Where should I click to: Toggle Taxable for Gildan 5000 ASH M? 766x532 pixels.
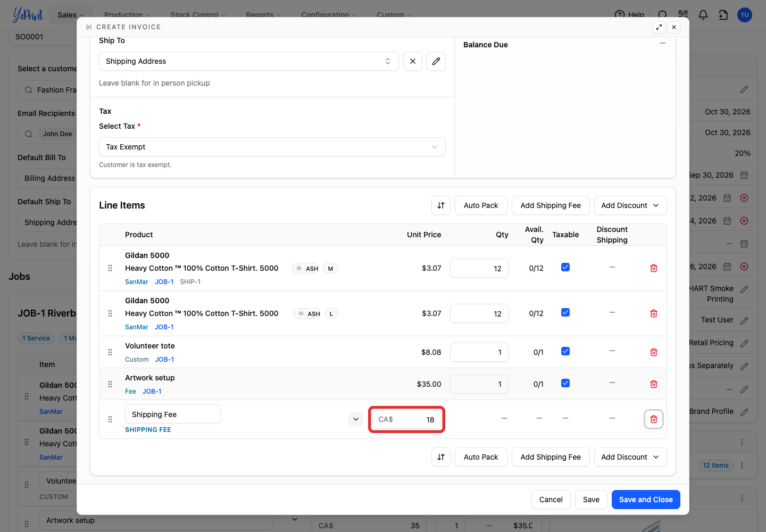click(x=565, y=267)
